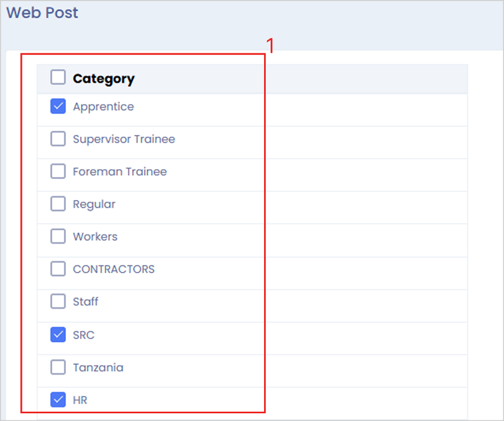
Task: Enable the Foreman Trainee checkbox
Action: tap(58, 171)
